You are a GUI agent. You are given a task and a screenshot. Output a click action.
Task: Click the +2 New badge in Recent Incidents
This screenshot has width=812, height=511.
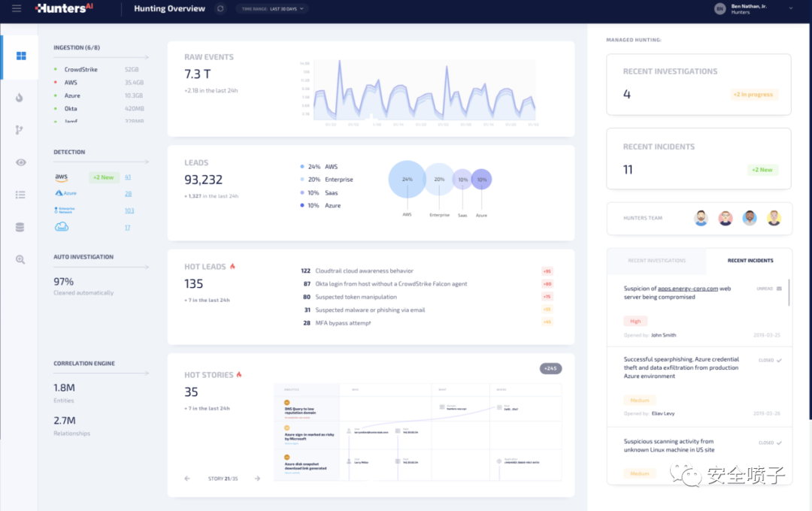(762, 170)
